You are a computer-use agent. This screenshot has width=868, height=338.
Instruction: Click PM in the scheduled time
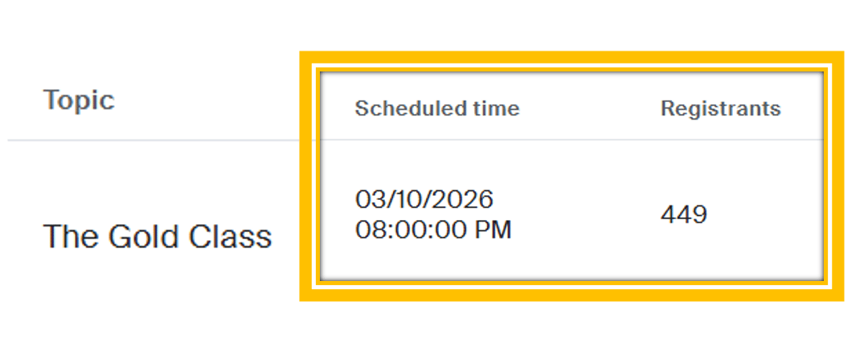[493, 230]
